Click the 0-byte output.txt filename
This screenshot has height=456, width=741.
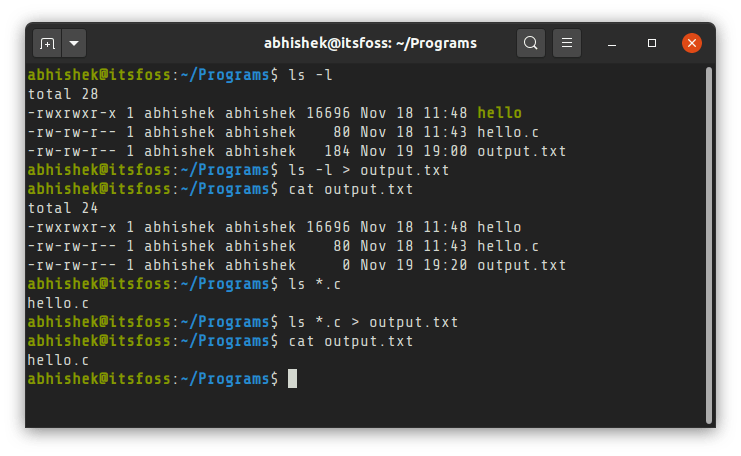(521, 265)
